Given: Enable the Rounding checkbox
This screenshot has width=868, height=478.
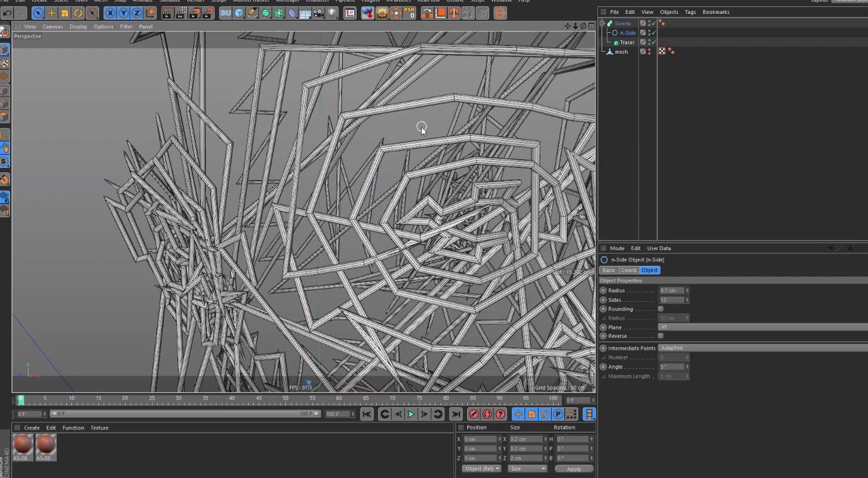Looking at the screenshot, I should 661,309.
